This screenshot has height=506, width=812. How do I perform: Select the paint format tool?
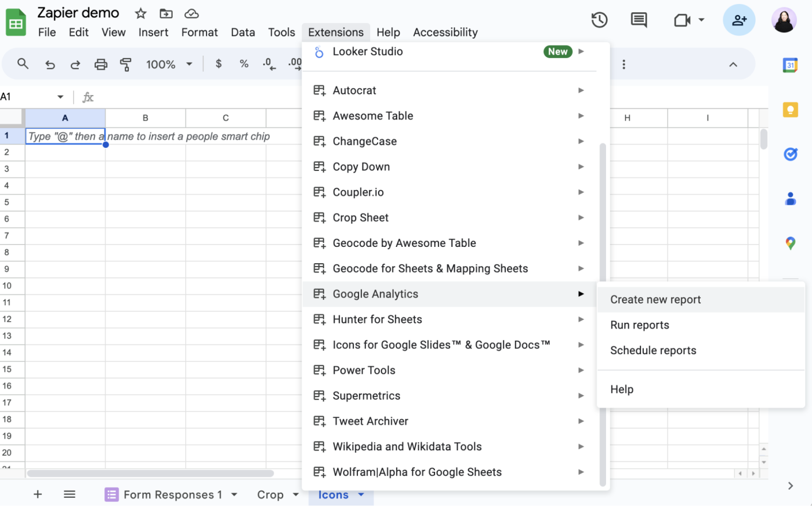click(125, 64)
